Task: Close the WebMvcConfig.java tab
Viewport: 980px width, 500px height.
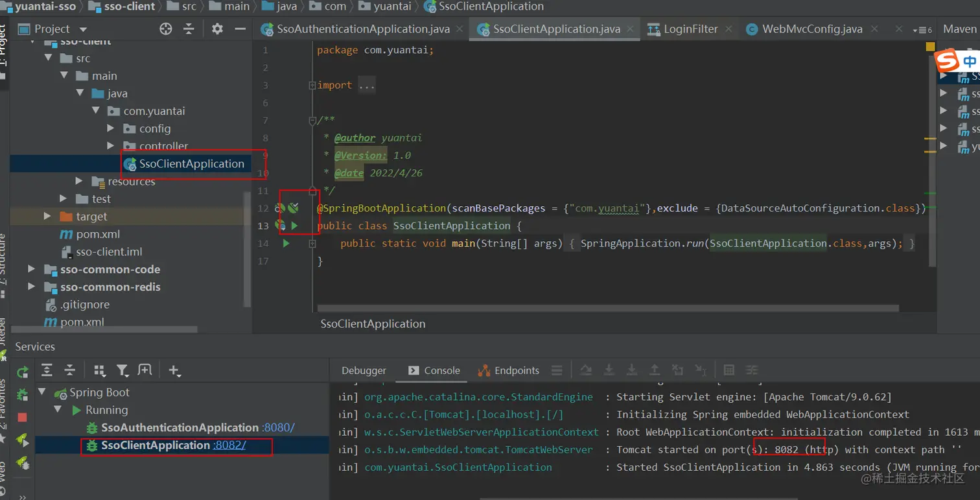Action: pyautogui.click(x=875, y=29)
